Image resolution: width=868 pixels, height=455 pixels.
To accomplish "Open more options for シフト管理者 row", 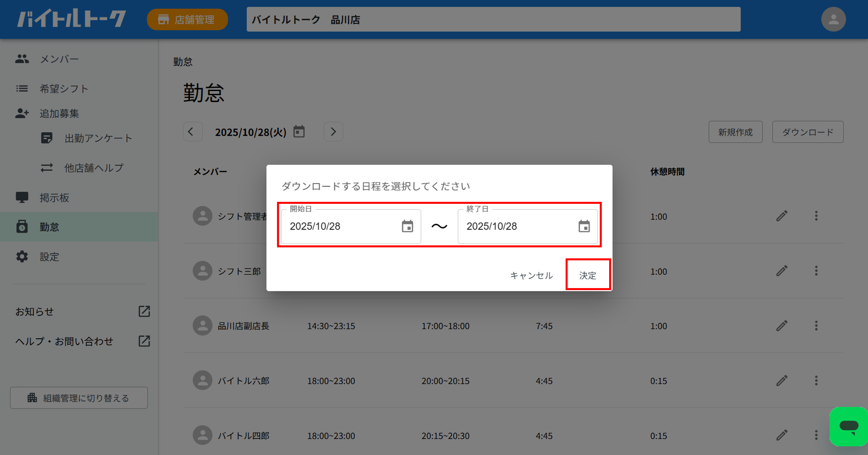I will [816, 216].
